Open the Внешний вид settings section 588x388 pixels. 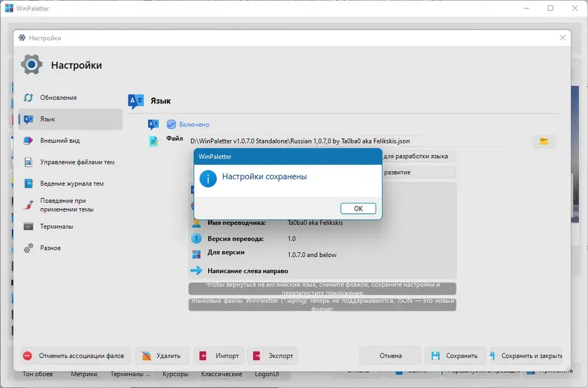click(x=71, y=141)
